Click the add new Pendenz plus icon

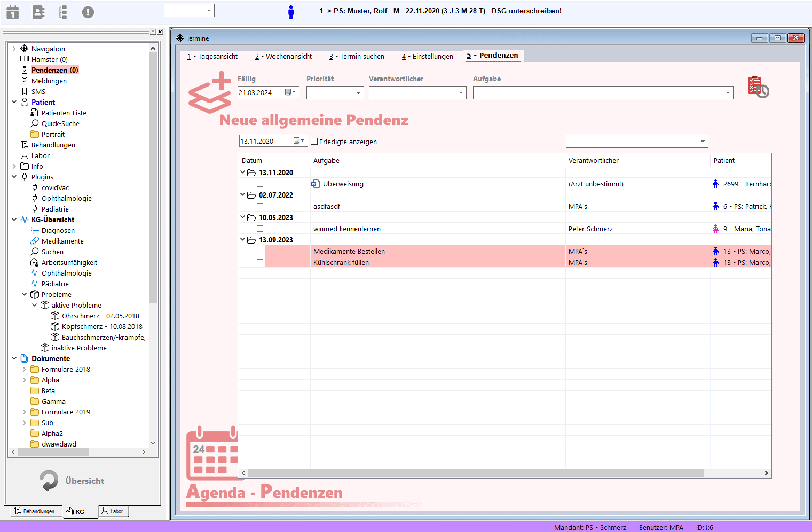tap(210, 93)
